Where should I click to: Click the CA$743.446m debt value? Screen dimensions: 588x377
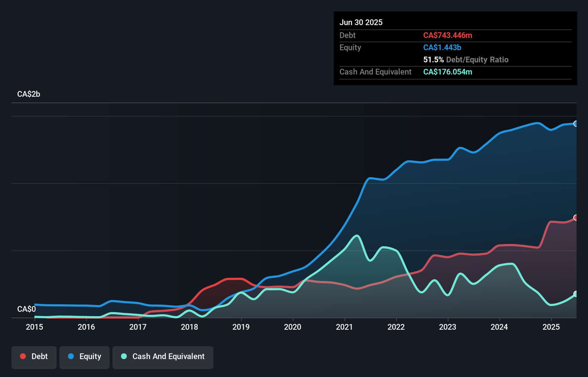(x=448, y=35)
